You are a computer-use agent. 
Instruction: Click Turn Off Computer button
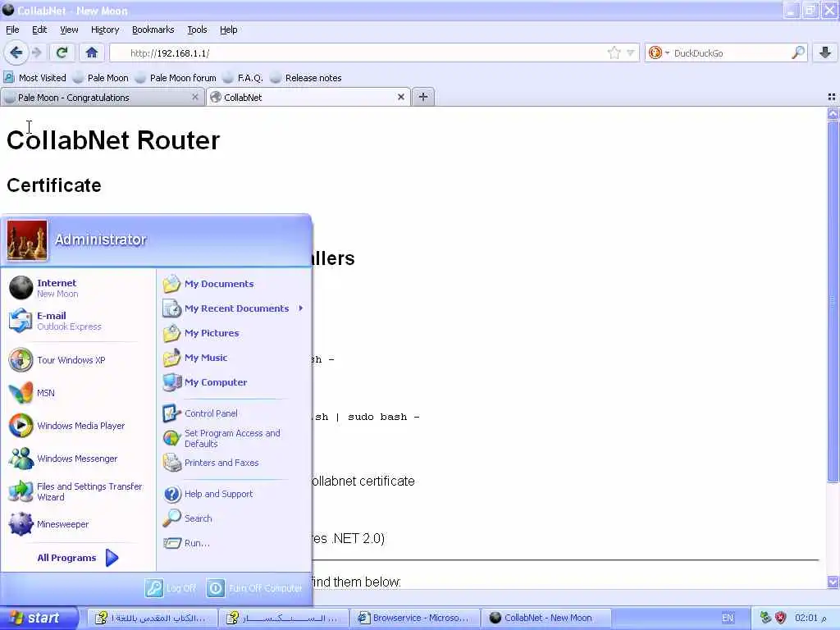(254, 587)
